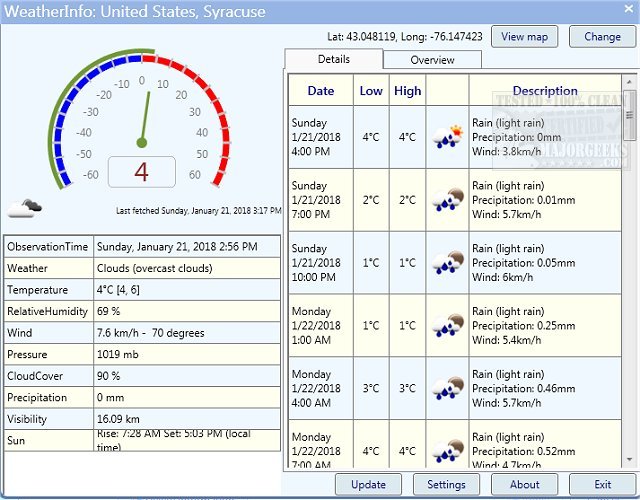Screen dimensions: 640x500
Task: Click the 'Last fetched Sunday, January 21, 2018' text
Action: (199, 211)
